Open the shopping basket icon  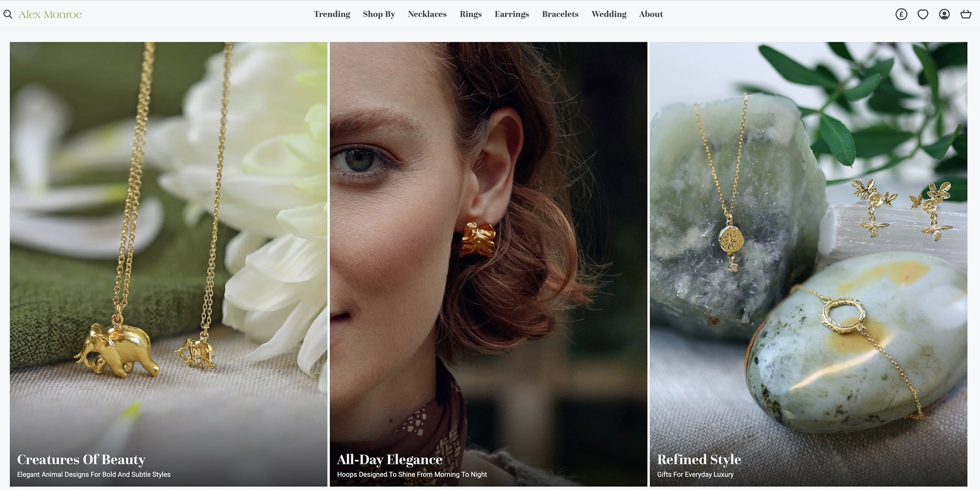click(x=966, y=14)
